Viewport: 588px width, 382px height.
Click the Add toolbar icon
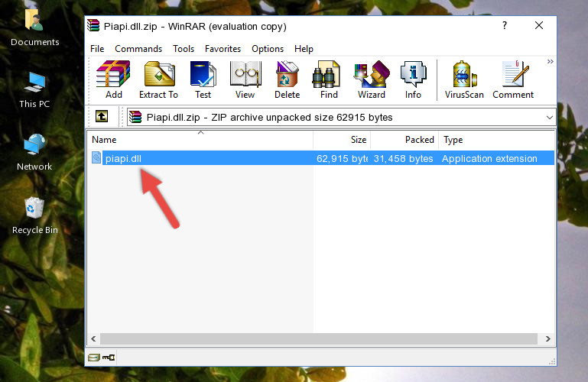point(113,79)
